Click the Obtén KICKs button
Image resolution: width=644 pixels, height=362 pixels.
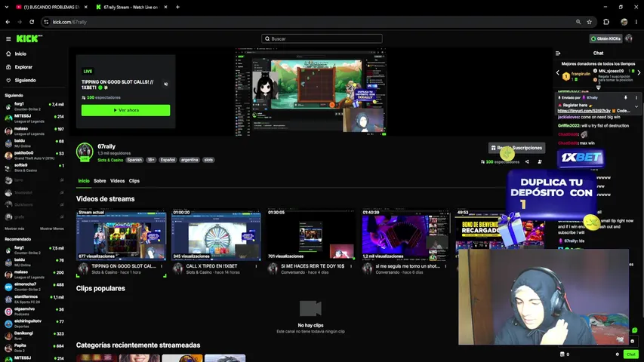605,38
